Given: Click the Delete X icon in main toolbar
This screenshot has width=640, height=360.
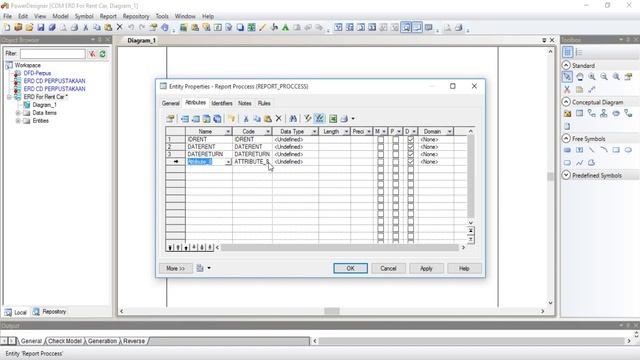Looking at the screenshot, I should click(119, 27).
